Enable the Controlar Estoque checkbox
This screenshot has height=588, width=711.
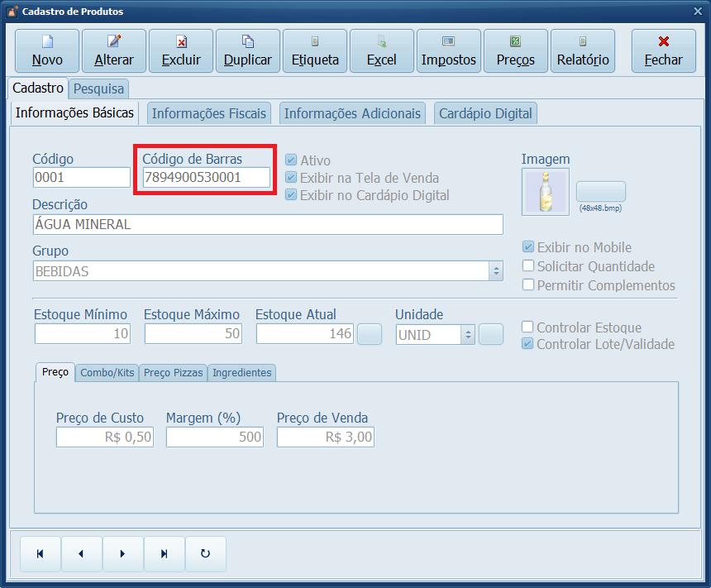(x=528, y=327)
